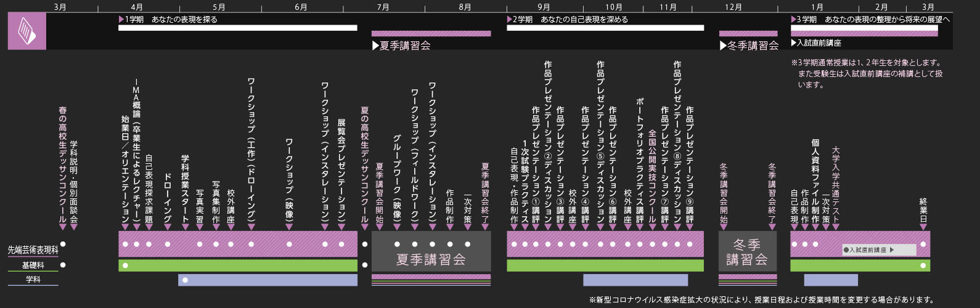Click the 学科 row label
This screenshot has width=980, height=308.
pyautogui.click(x=33, y=280)
